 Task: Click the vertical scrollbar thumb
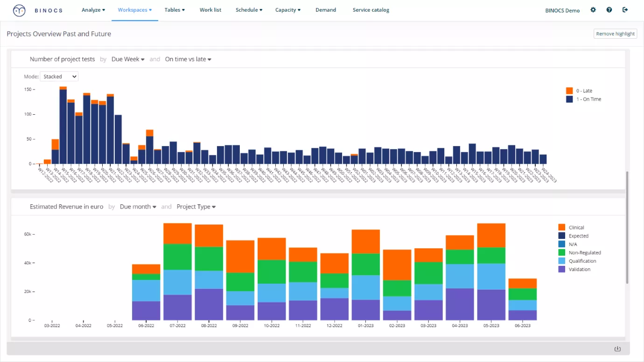tap(627, 227)
